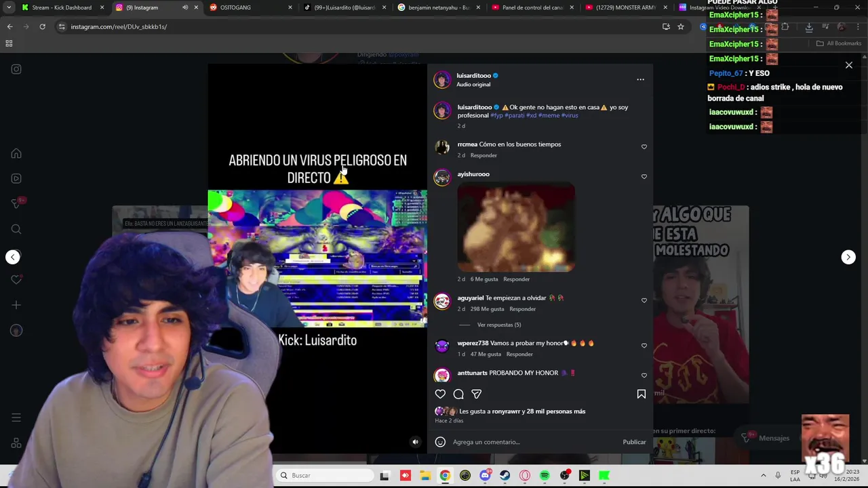
Task: Open the tab search dropdown arrow
Action: (x=9, y=7)
